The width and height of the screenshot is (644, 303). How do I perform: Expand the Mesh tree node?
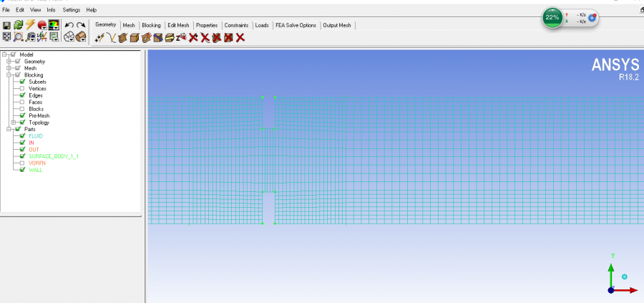coord(9,68)
